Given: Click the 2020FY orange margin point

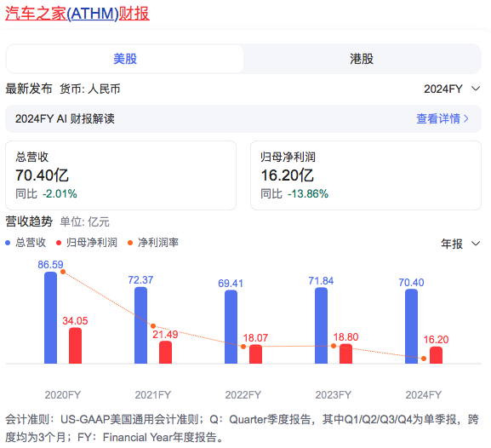Looking at the screenshot, I should click(x=63, y=272).
